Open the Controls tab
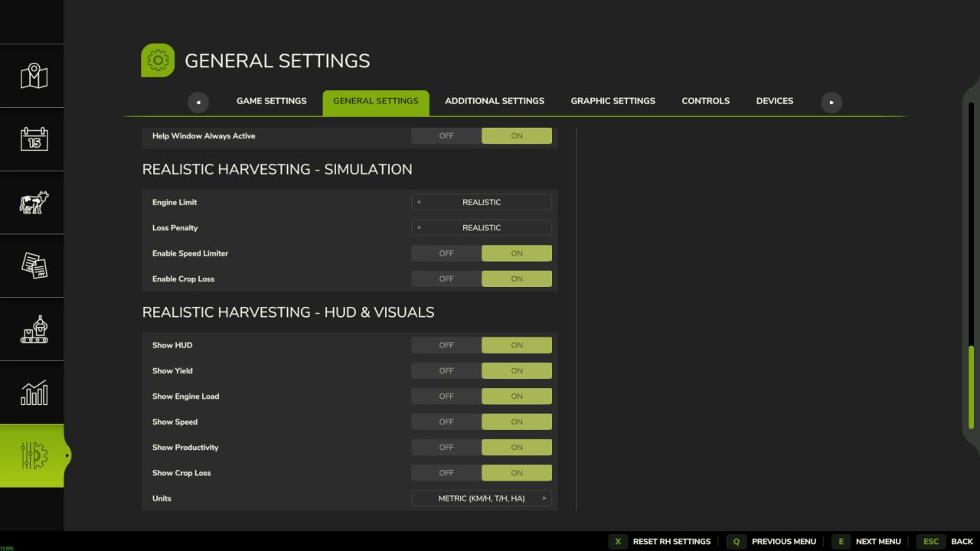Image resolution: width=980 pixels, height=551 pixels. pyautogui.click(x=705, y=100)
